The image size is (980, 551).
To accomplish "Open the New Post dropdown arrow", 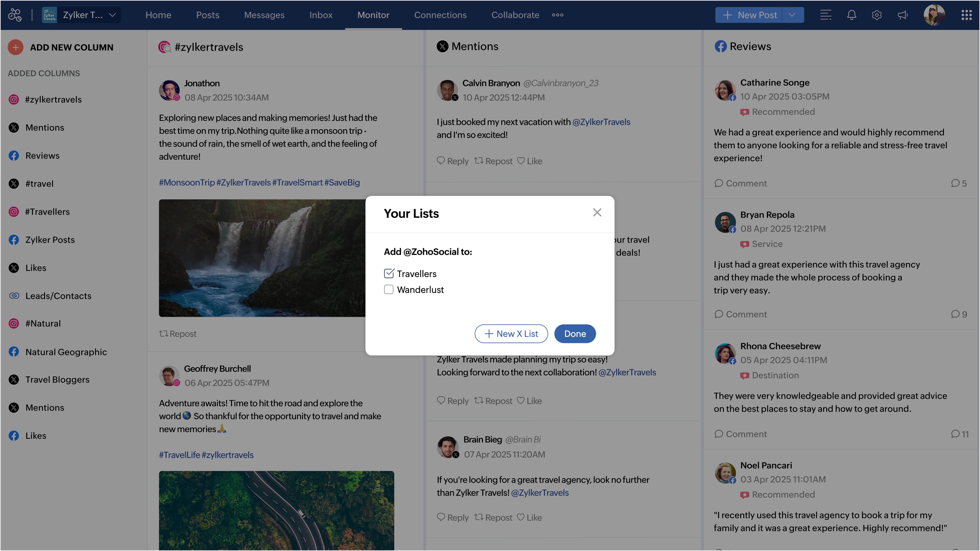I will click(792, 15).
